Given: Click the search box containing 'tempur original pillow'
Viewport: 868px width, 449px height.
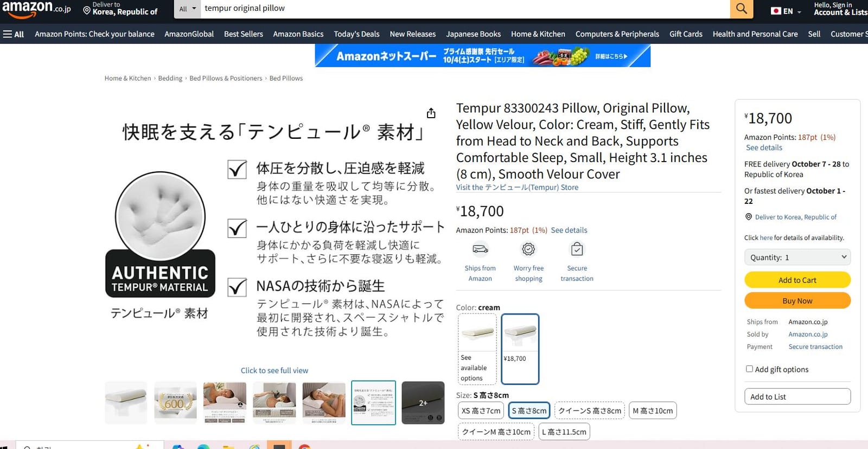Looking at the screenshot, I should [x=465, y=9].
